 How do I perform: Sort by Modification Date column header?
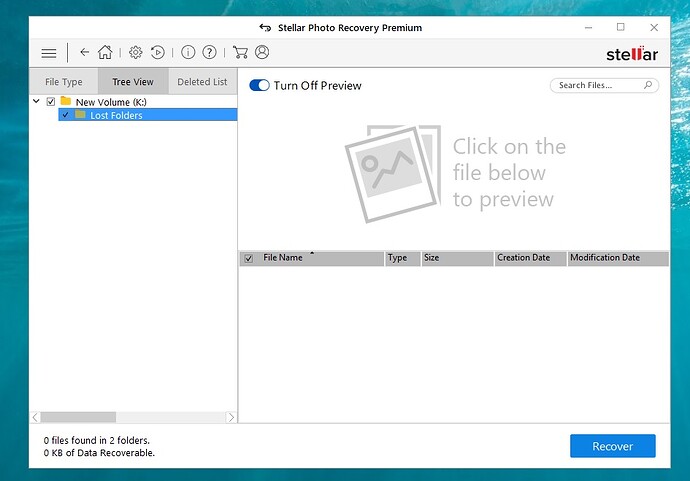[618, 258]
